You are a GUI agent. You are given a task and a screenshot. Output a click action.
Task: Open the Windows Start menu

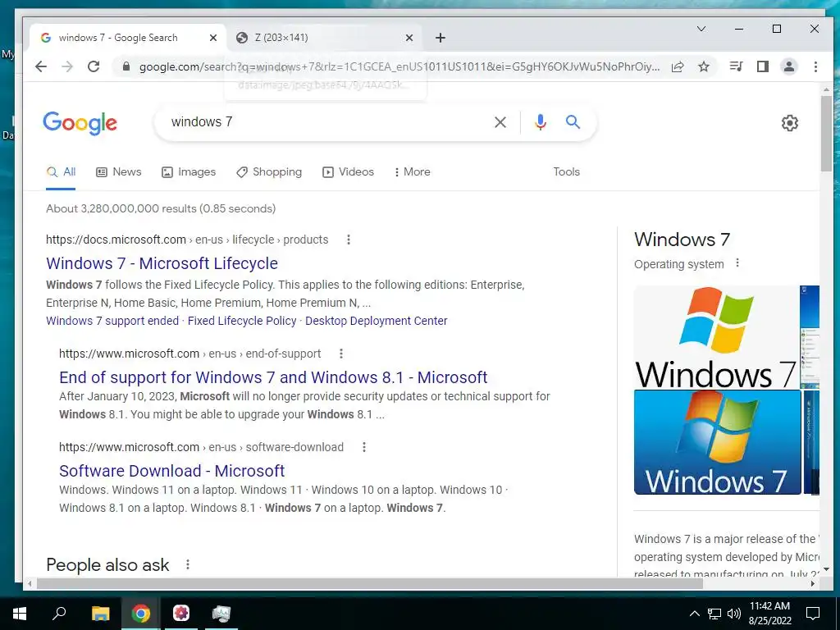coord(20,614)
